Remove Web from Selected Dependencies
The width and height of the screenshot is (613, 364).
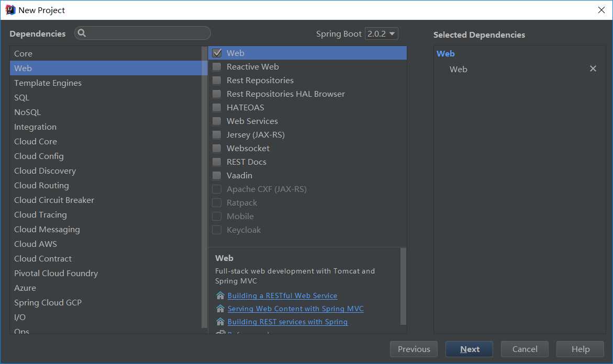(593, 69)
